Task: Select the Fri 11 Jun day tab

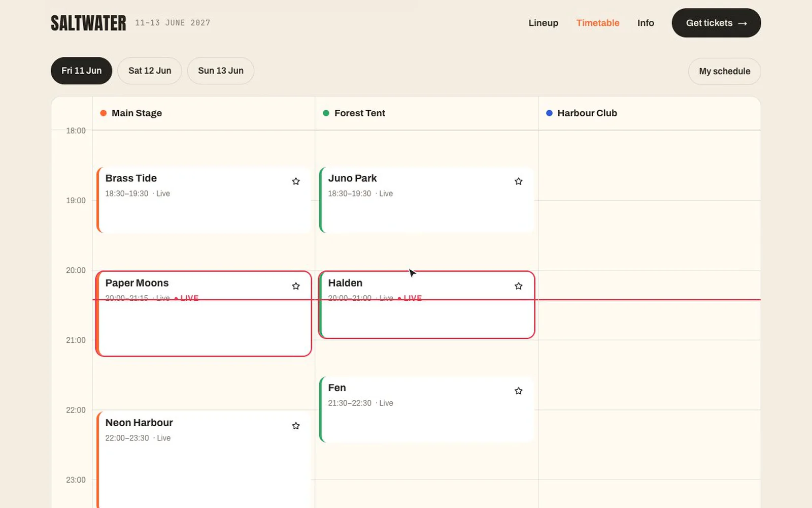Action: click(x=81, y=71)
